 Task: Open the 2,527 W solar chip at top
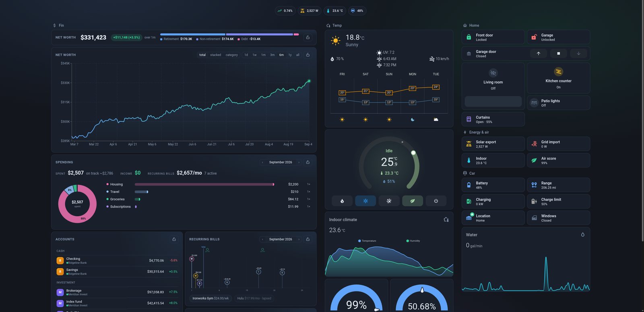[310, 11]
